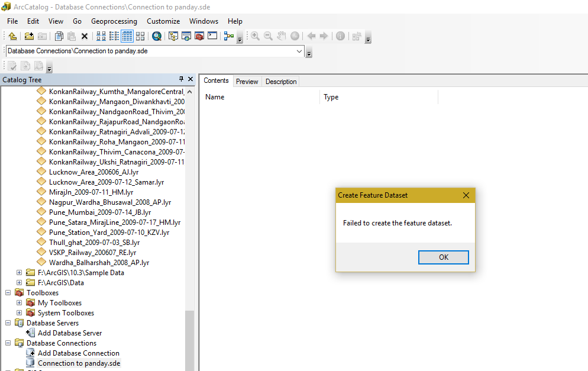Open the Help menu
This screenshot has height=371, width=588.
coord(235,21)
